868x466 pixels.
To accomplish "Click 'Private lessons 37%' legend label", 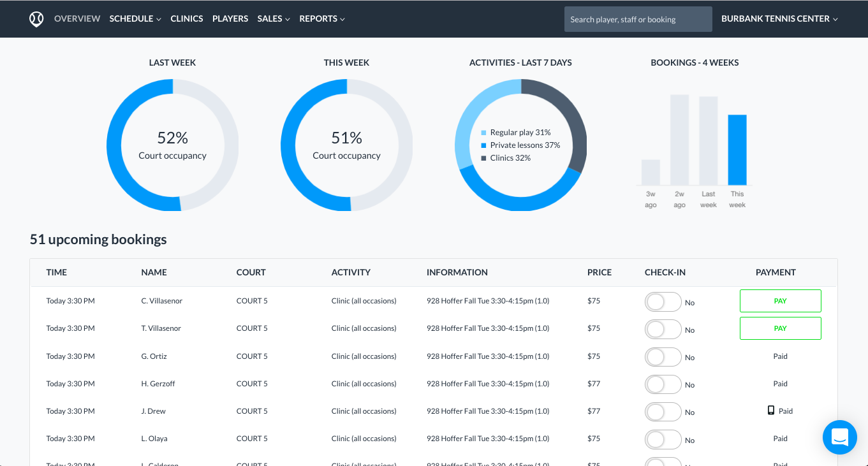I will pos(525,145).
